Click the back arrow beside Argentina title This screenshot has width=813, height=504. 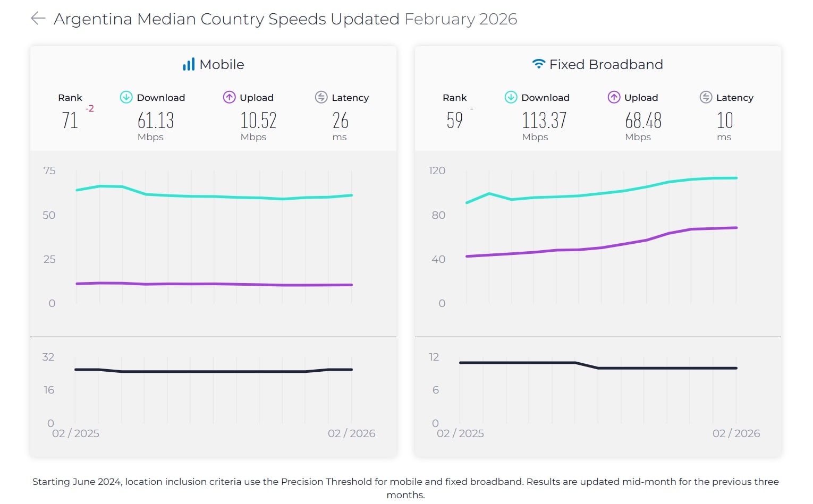click(x=38, y=19)
